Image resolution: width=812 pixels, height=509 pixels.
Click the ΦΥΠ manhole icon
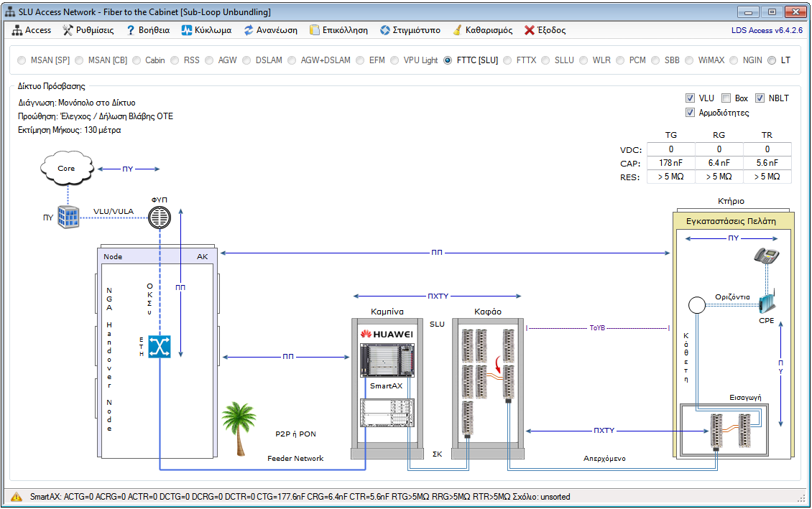[x=159, y=217]
